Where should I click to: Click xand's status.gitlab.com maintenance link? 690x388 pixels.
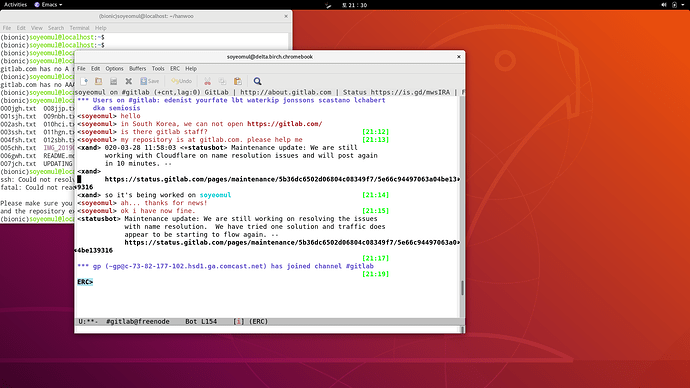pos(283,179)
